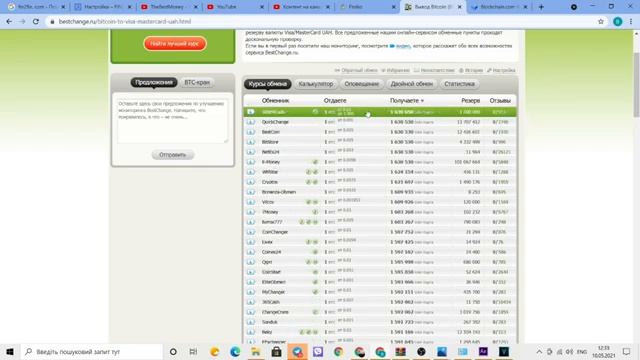Open info icon for MyChanger row
The height and width of the screenshot is (360, 640).
point(251,292)
